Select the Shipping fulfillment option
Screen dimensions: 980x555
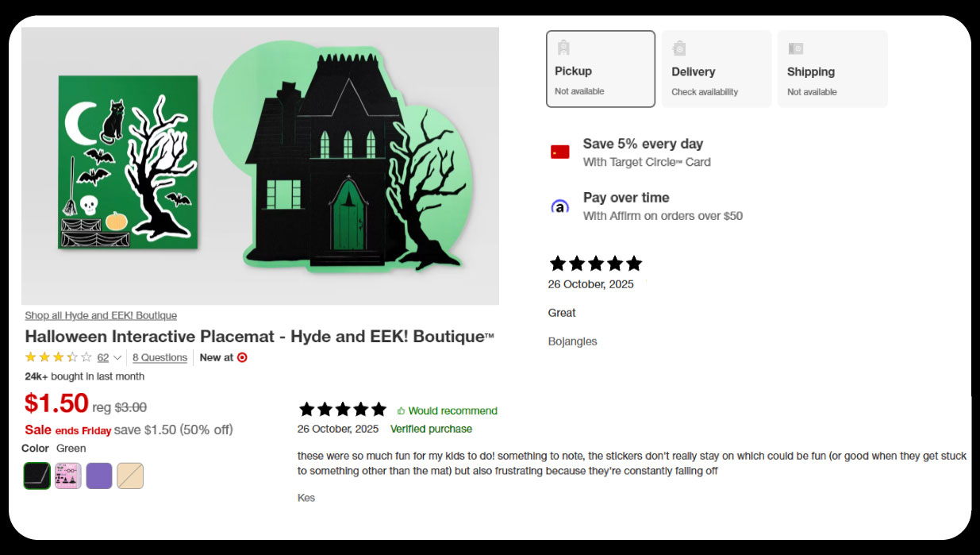[x=832, y=69]
